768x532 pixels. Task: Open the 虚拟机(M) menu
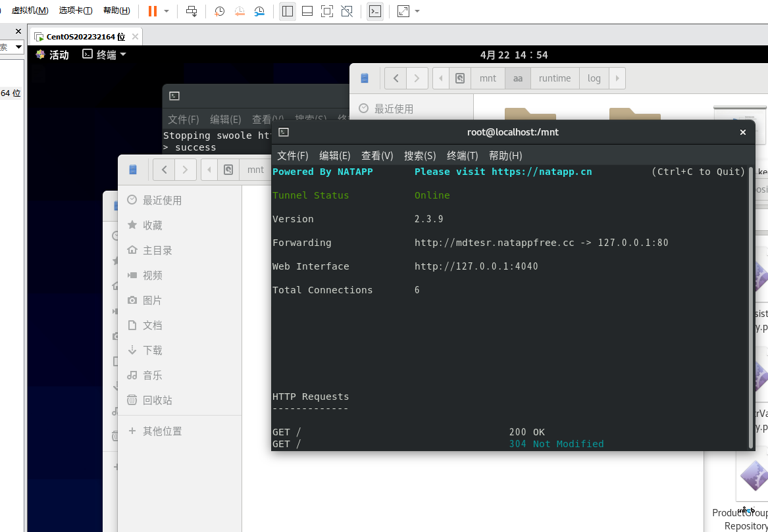(x=30, y=11)
